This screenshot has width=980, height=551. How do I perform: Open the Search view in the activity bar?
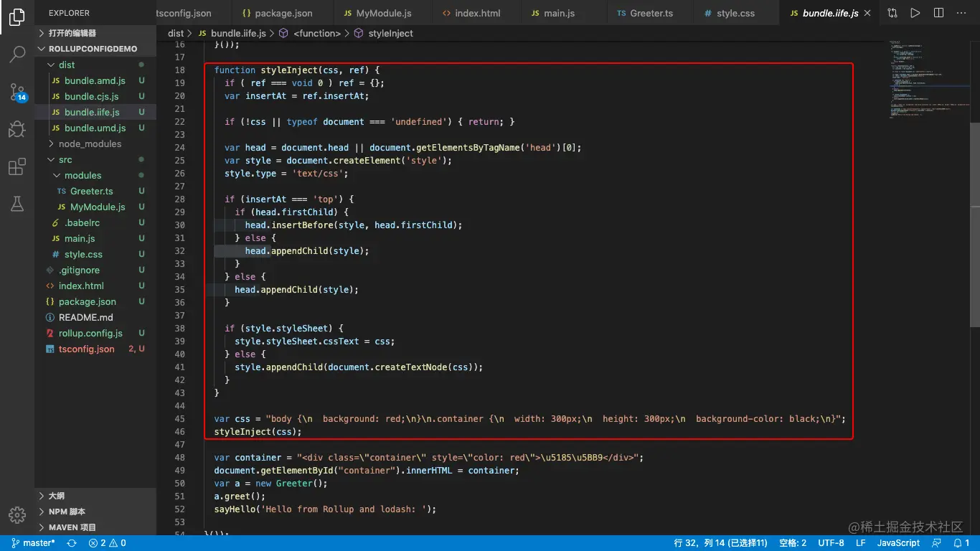(x=17, y=55)
